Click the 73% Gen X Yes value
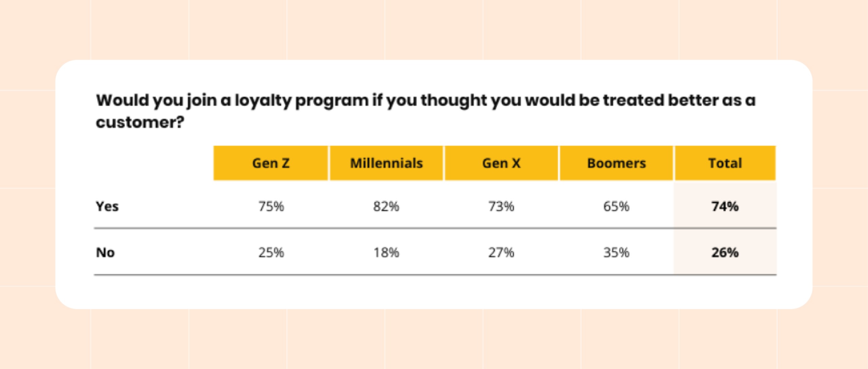This screenshot has height=369, width=868. pyautogui.click(x=501, y=206)
